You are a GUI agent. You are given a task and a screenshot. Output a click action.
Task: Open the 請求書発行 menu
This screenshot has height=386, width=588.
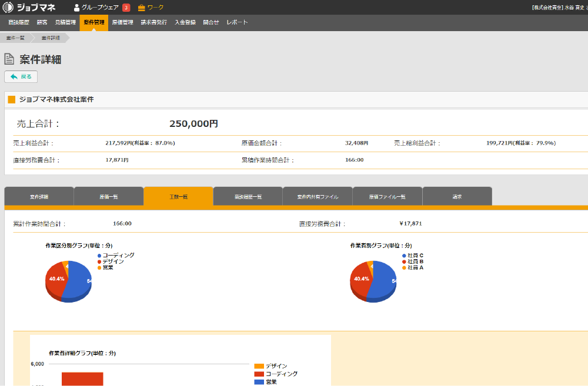click(x=153, y=22)
